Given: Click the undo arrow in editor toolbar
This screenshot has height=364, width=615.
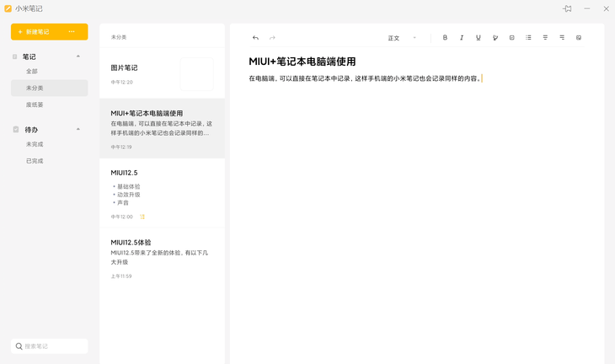Looking at the screenshot, I should tap(255, 38).
